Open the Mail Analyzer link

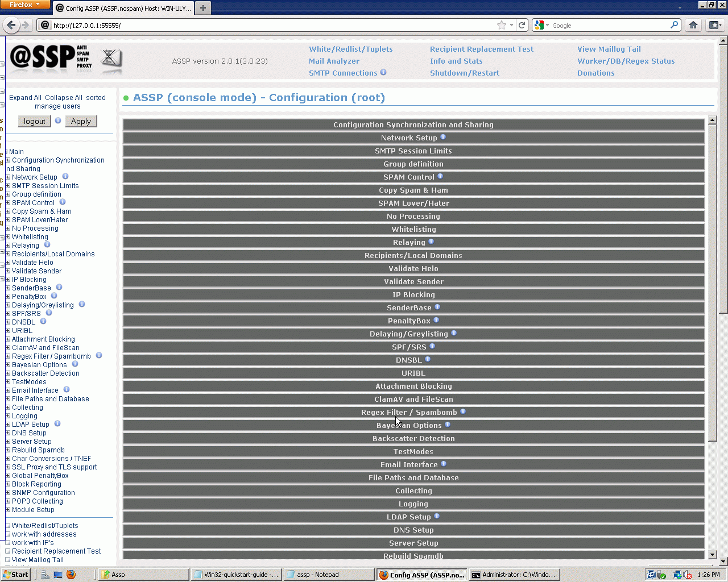tap(334, 61)
